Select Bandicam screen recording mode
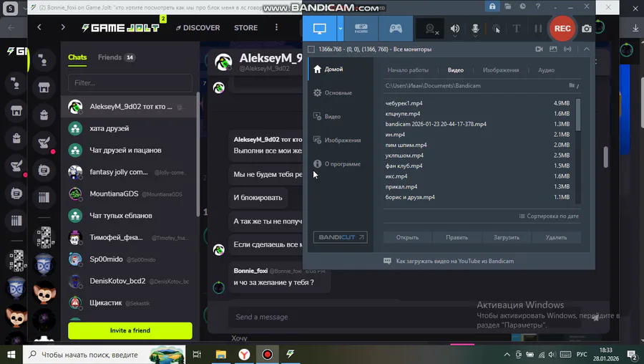The width and height of the screenshot is (644, 364). [320, 29]
